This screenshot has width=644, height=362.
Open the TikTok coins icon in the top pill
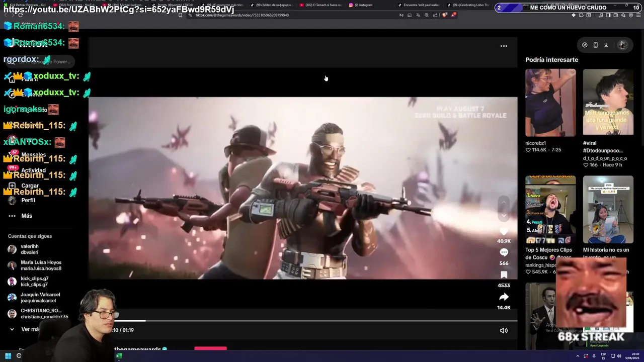pyautogui.click(x=585, y=45)
